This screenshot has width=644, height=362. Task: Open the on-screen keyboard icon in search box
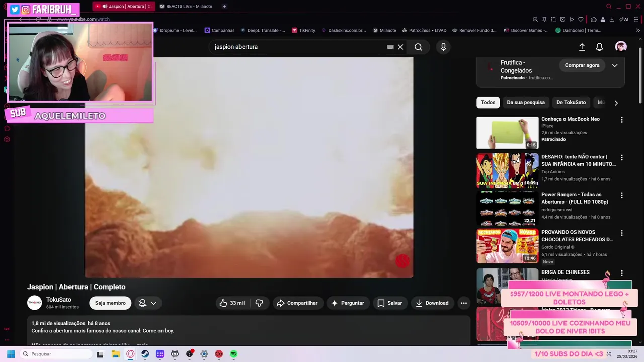390,47
